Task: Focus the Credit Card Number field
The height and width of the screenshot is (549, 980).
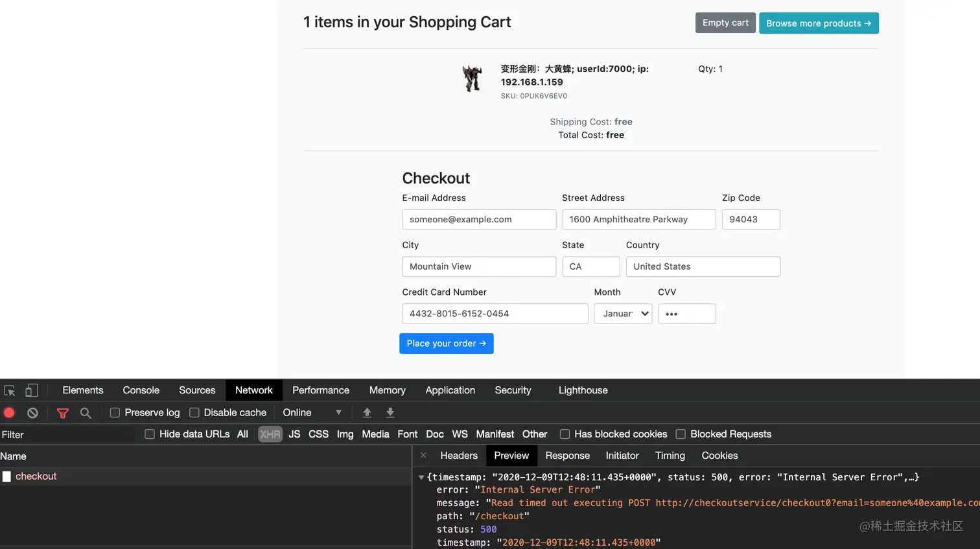Action: tap(495, 314)
